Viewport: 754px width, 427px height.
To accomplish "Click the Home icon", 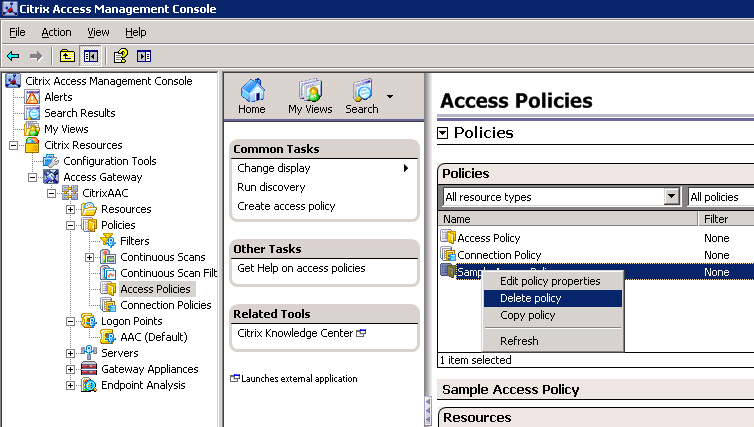I will tap(252, 90).
